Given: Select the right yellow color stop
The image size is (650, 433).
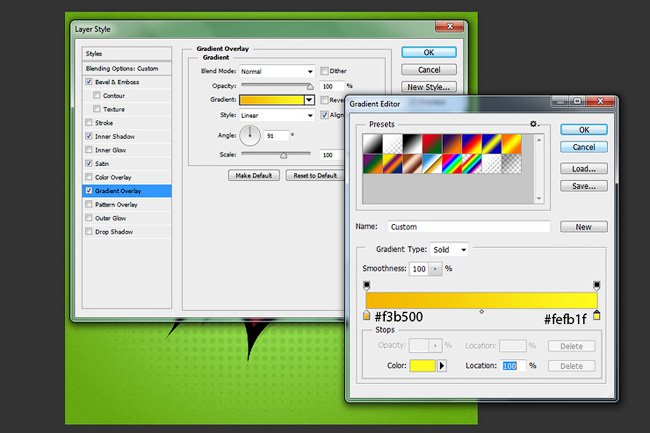Looking at the screenshot, I should [597, 315].
